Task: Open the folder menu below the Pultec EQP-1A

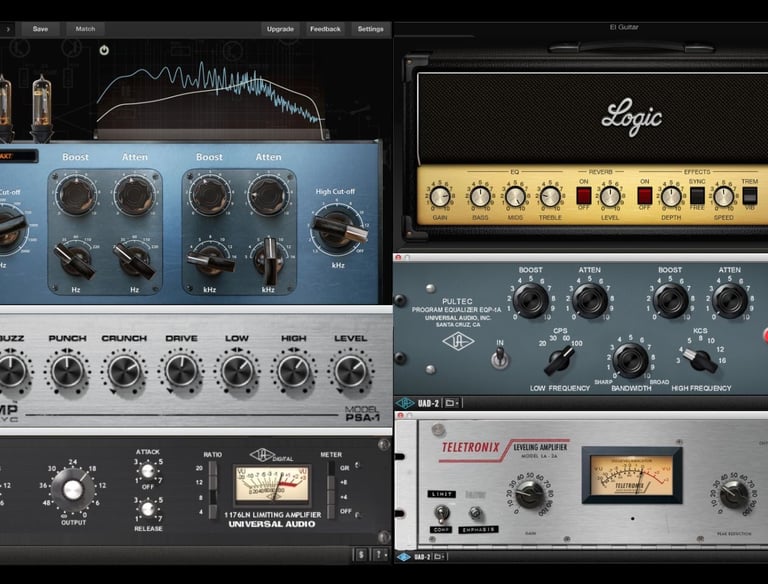Action: tap(452, 403)
